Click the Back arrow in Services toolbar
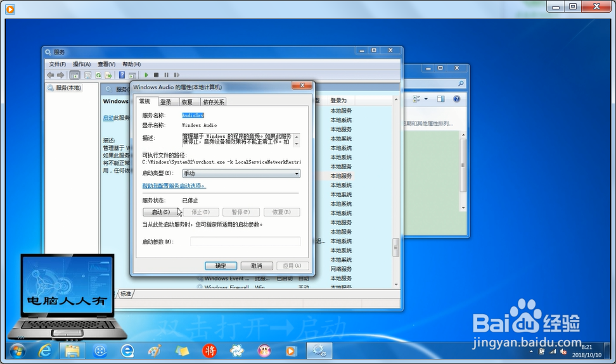 pyautogui.click(x=50, y=75)
